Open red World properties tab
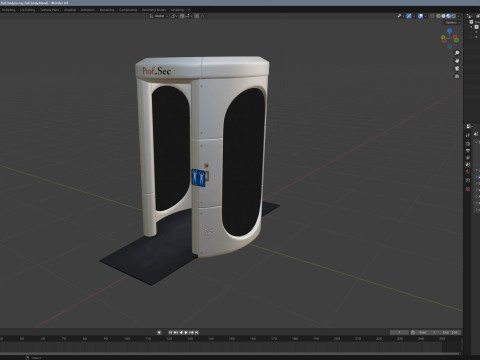 click(x=468, y=171)
